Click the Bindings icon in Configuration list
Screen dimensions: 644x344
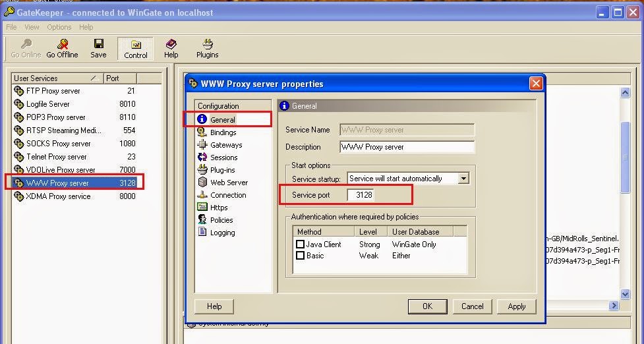pyautogui.click(x=202, y=132)
